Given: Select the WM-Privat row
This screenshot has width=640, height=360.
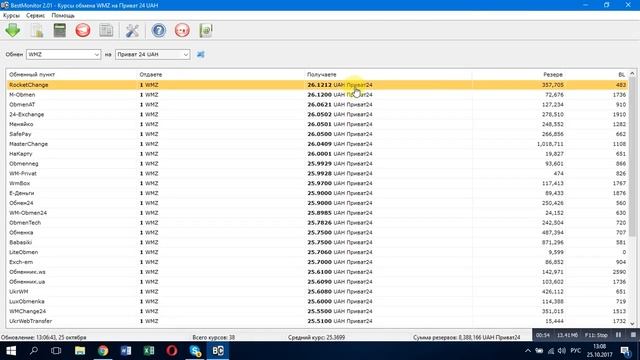Looking at the screenshot, I should coord(318,173).
